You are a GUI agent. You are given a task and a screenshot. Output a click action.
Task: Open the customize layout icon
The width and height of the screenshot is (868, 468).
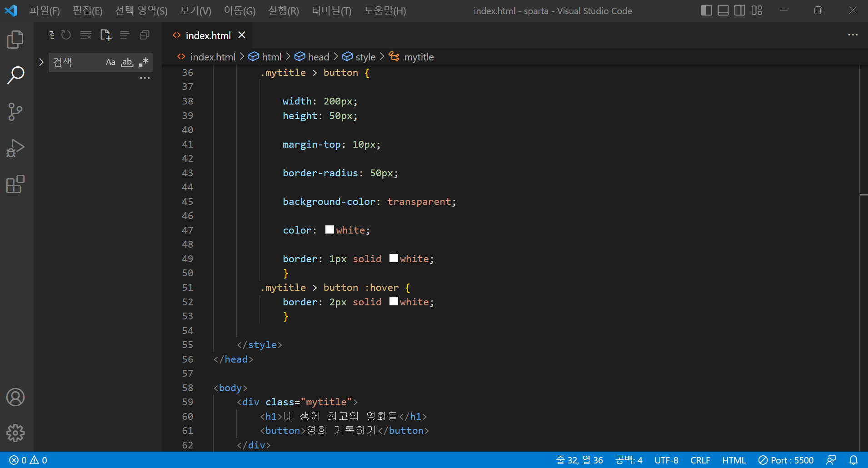(x=757, y=10)
